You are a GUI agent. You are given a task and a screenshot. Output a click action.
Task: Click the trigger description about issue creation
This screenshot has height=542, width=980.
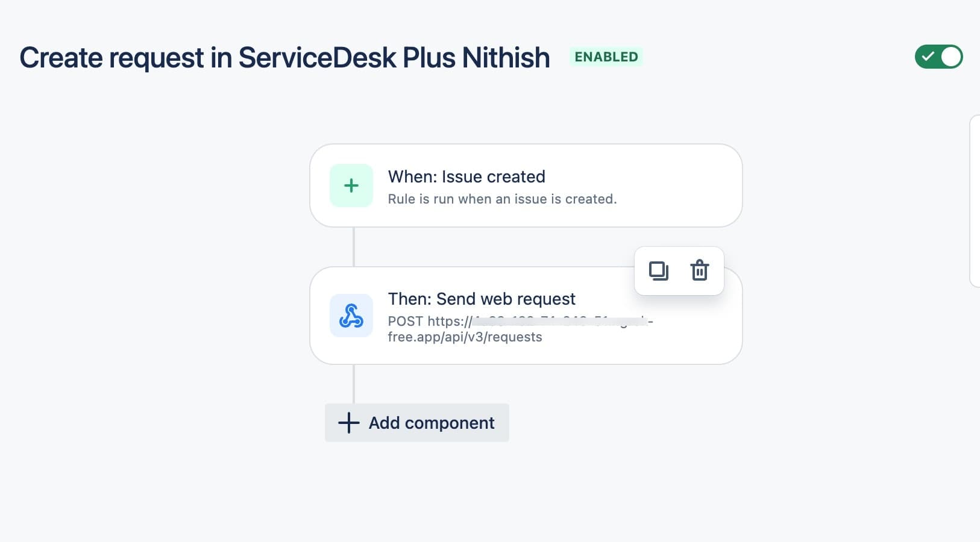pos(502,199)
